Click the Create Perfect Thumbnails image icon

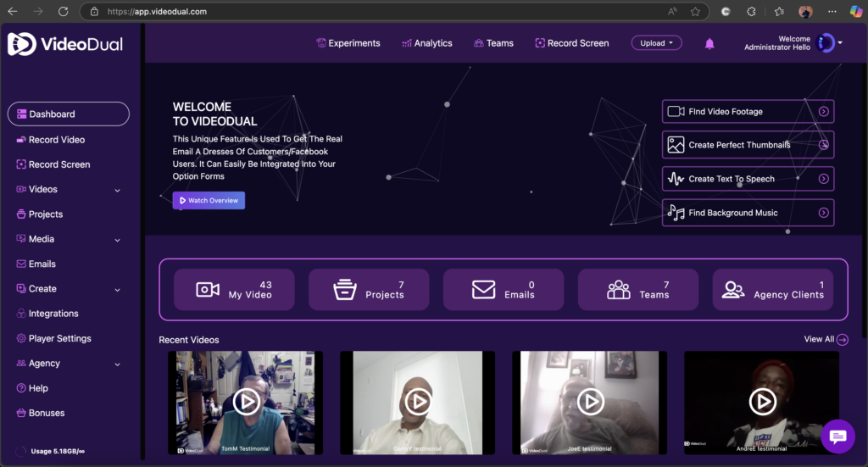pyautogui.click(x=676, y=145)
